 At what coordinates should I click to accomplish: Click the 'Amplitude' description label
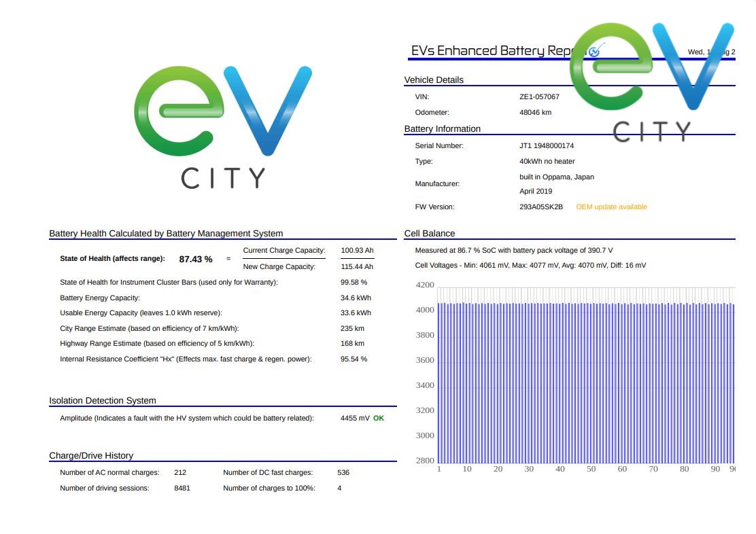pos(186,419)
